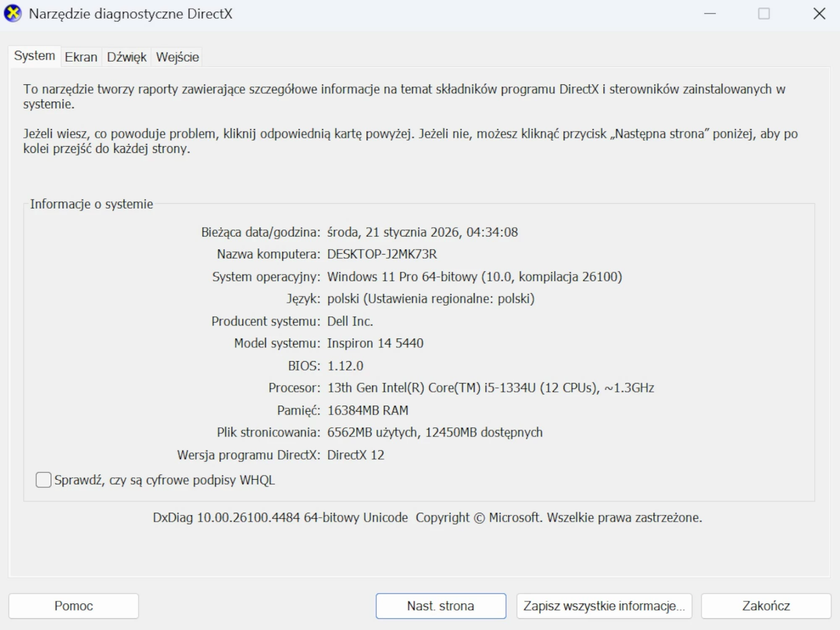Click the Narzędzie diagnostyczne DirectX title text
840x630 pixels.
click(x=129, y=14)
